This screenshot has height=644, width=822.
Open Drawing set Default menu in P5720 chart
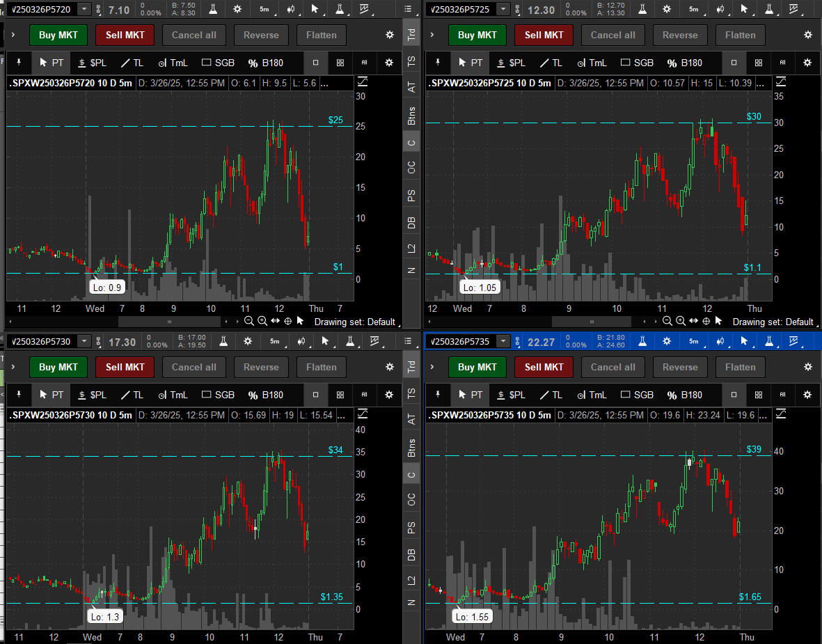355,322
